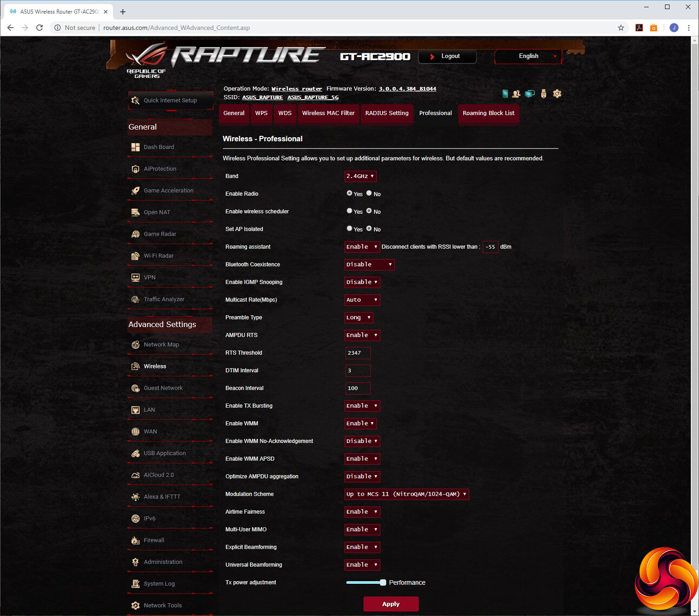Click the firmware version link
Viewport: 699px width, 616px height.
coord(408,89)
